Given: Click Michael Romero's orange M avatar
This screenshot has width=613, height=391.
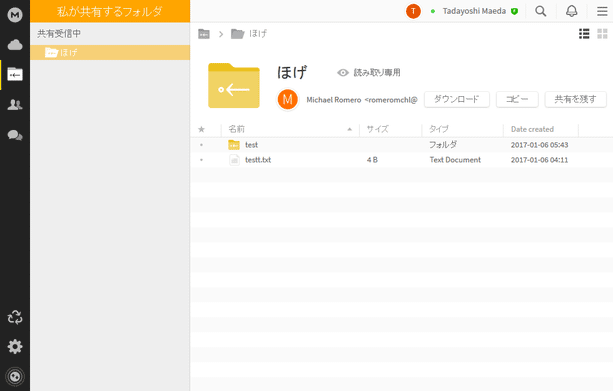Looking at the screenshot, I should 287,99.
